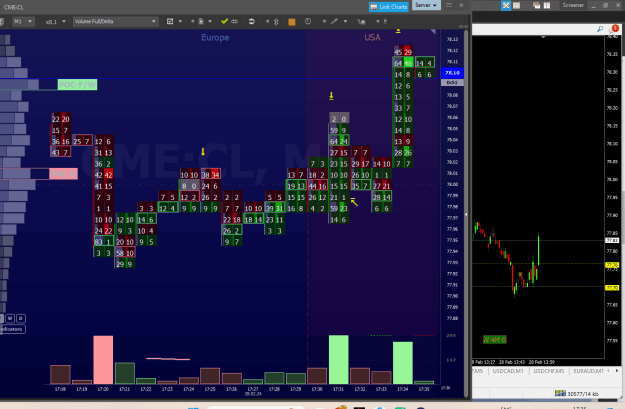Image resolution: width=625 pixels, height=409 pixels.
Task: Click the grid layout icon in right window
Action: (517, 5)
